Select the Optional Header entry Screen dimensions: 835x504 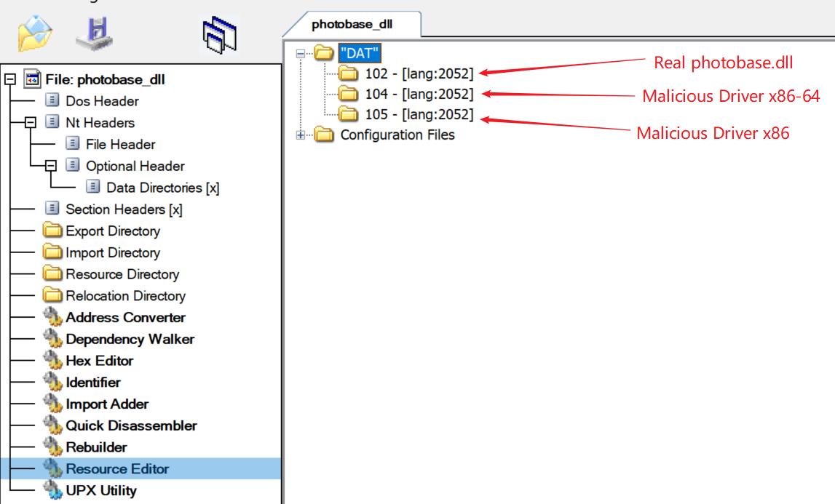135,166
